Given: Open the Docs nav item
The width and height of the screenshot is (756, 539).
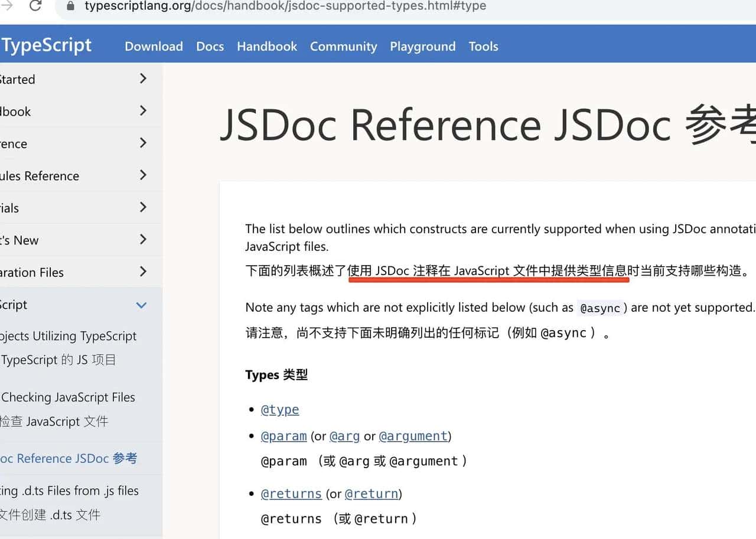Looking at the screenshot, I should [210, 46].
